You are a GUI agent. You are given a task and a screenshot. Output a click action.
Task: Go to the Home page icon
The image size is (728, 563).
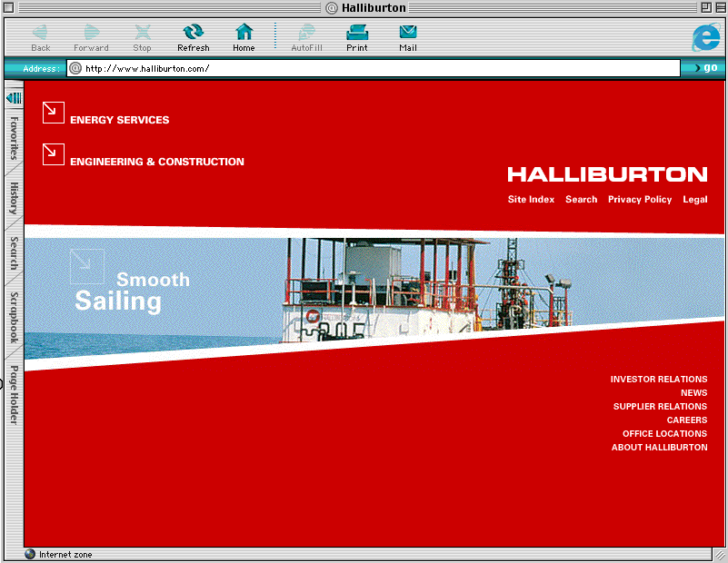coord(244,32)
